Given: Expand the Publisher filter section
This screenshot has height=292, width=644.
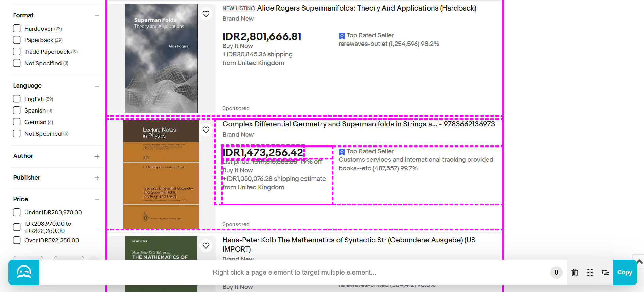Looking at the screenshot, I should 97,178.
